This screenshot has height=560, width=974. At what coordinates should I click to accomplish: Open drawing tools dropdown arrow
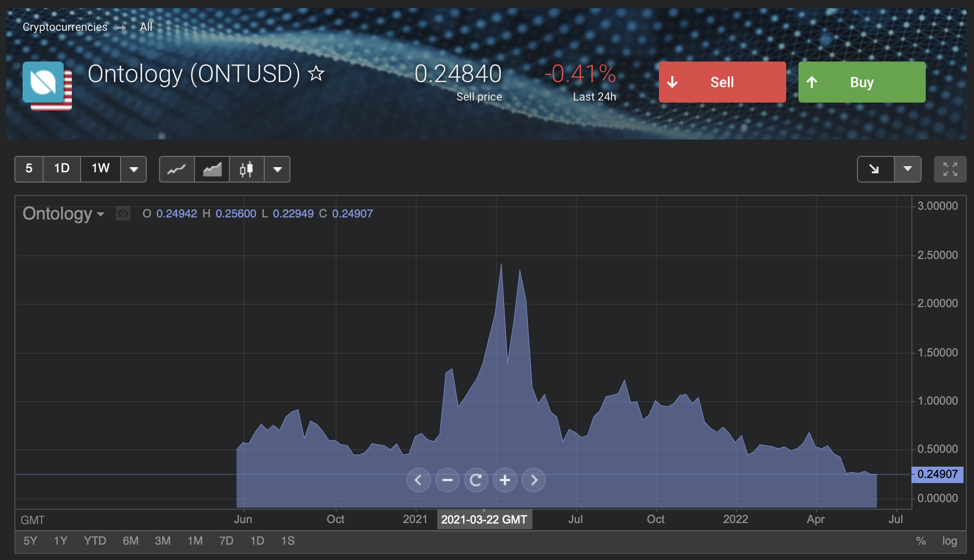pyautogui.click(x=907, y=169)
